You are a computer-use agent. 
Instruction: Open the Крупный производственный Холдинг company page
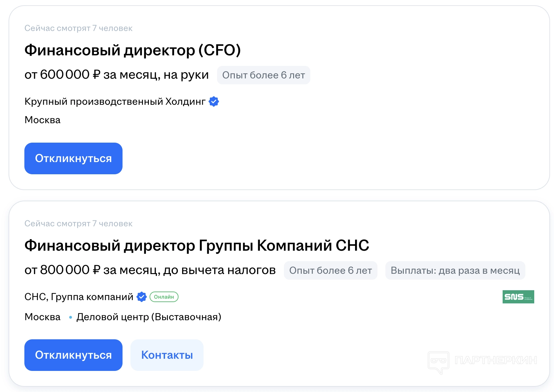(115, 101)
